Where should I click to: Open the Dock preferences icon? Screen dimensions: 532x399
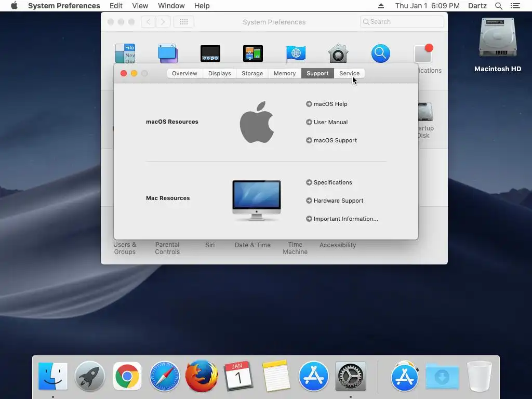pos(210,54)
